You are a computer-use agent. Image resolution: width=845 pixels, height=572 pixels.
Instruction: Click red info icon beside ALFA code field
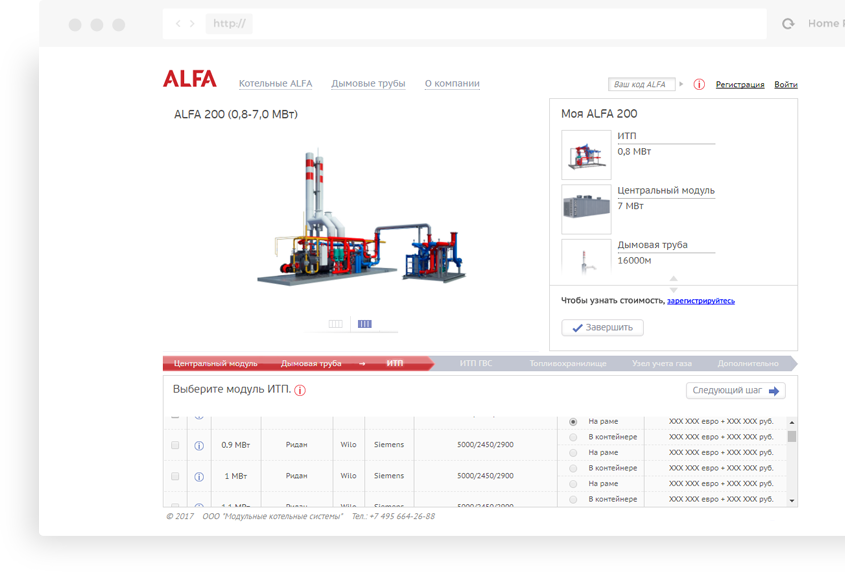click(x=699, y=85)
